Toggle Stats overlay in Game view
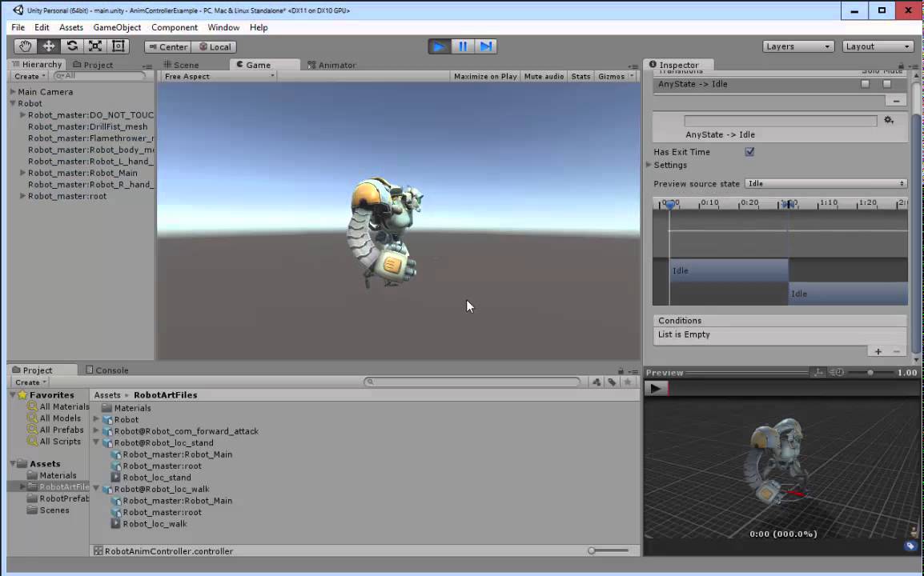This screenshot has width=924, height=576. coord(581,77)
